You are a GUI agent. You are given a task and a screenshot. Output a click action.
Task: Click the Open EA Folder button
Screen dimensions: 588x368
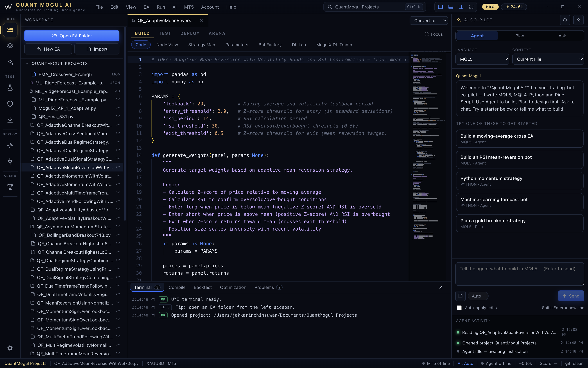(72, 36)
